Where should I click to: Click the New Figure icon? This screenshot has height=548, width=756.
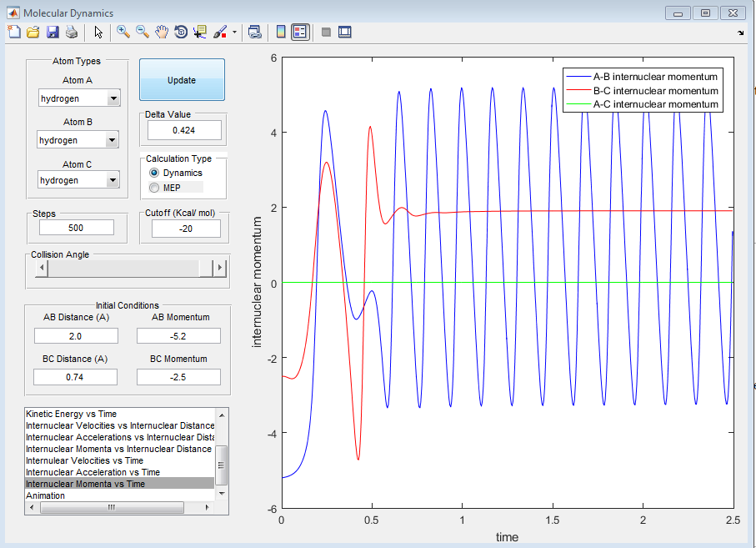[x=13, y=32]
